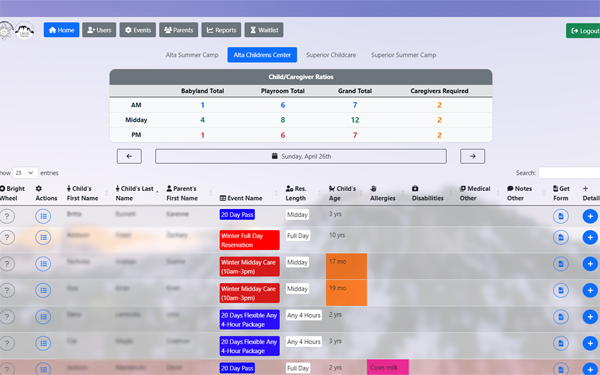Open actions list for 19 mo child row
Screen dimensions: 600x375
click(x=43, y=290)
